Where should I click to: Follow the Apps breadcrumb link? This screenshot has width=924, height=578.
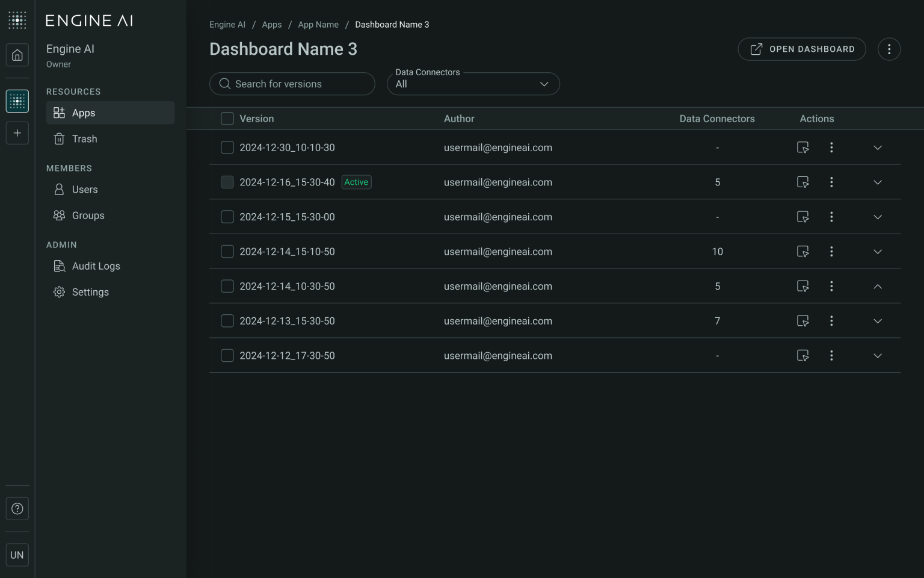272,25
